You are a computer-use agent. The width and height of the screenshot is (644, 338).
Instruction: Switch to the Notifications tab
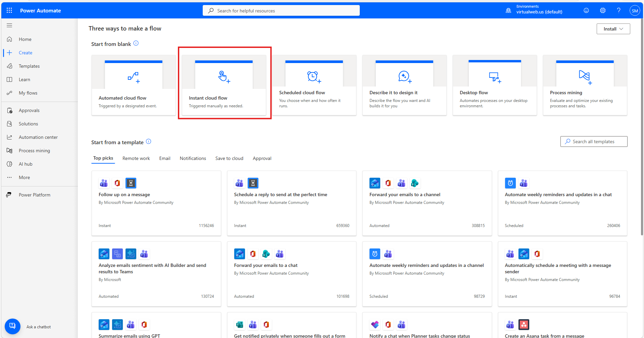pos(193,158)
